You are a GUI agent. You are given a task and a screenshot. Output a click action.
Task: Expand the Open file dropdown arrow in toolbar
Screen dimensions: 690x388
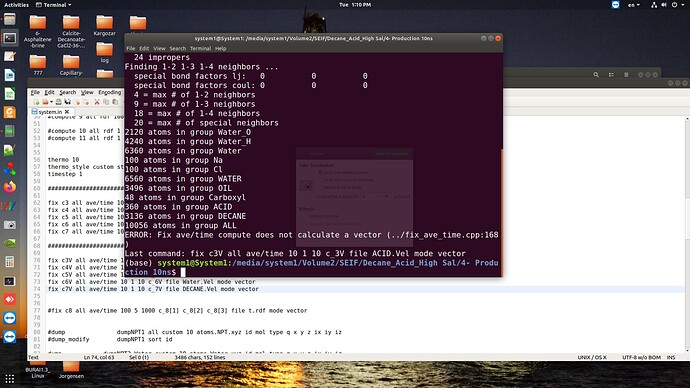pyautogui.click(x=51, y=102)
